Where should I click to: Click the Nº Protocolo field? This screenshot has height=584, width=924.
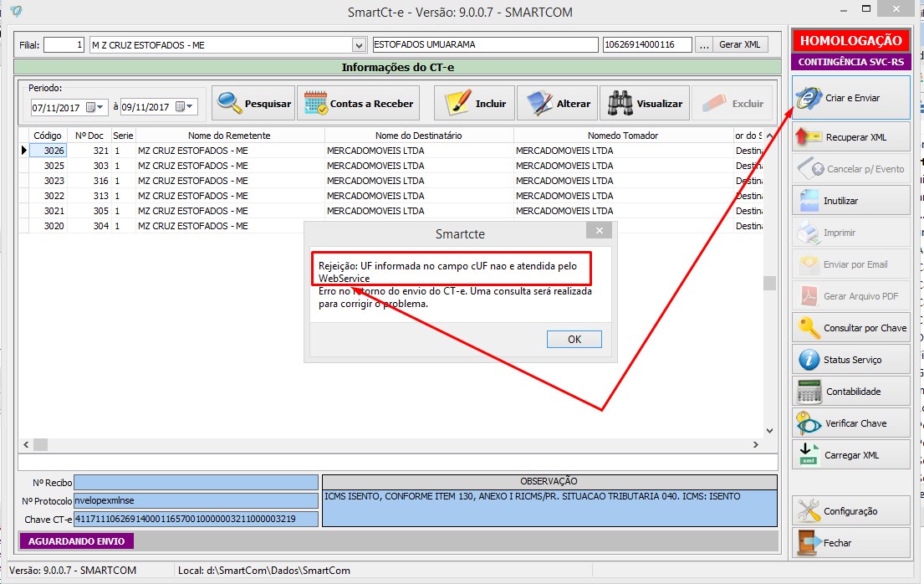[x=197, y=501]
